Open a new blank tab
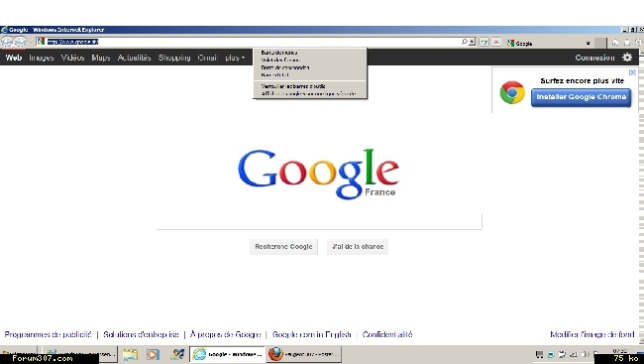 click(x=600, y=43)
